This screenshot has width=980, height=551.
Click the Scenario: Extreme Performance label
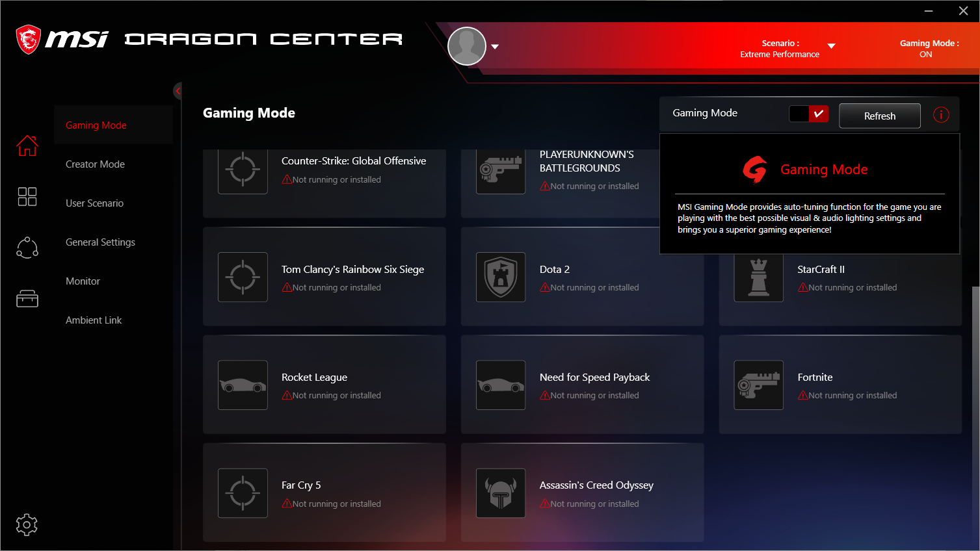[x=780, y=49]
